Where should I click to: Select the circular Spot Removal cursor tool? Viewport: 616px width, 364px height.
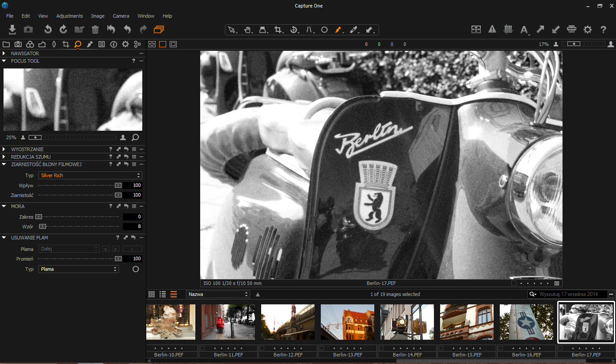pyautogui.click(x=324, y=30)
